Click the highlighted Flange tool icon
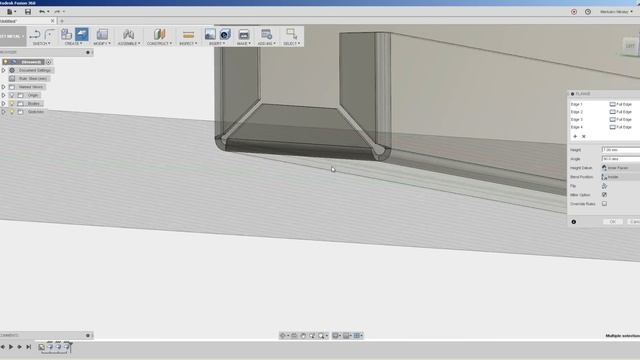 point(82,34)
